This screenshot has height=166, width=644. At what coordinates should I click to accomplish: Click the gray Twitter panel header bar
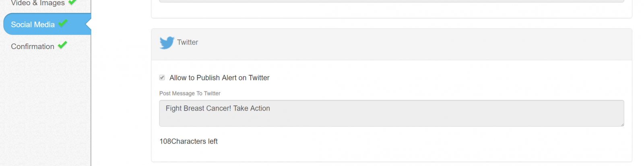click(392, 44)
